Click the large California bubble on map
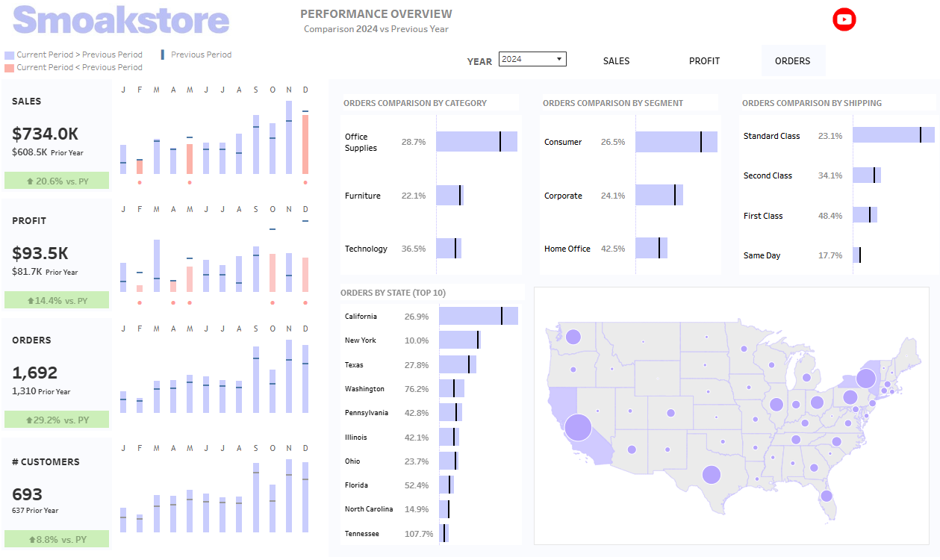Screen dimensions: 940x560 coord(578,429)
